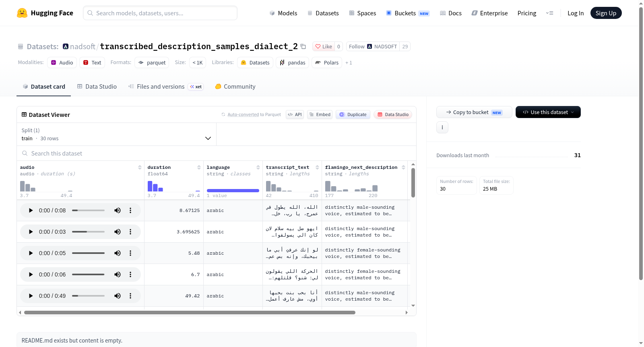Image resolution: width=644 pixels, height=347 pixels.
Task: Focus the Search this dataset field
Action: (x=217, y=153)
